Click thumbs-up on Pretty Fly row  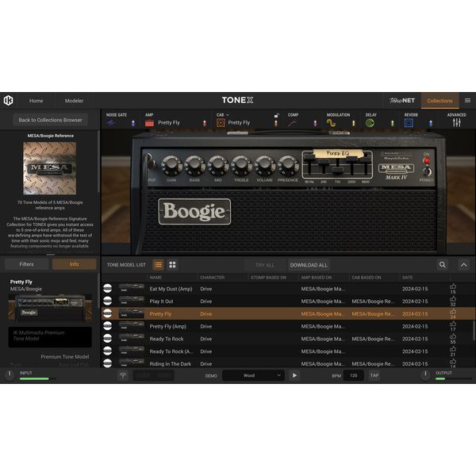point(453,312)
